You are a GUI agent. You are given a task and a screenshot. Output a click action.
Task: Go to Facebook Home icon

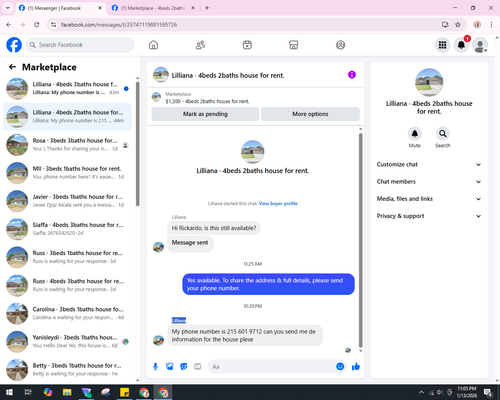153,45
